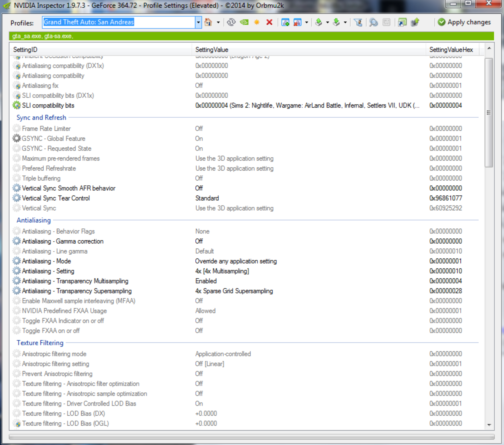Click the refresh settings icon

tap(231, 22)
